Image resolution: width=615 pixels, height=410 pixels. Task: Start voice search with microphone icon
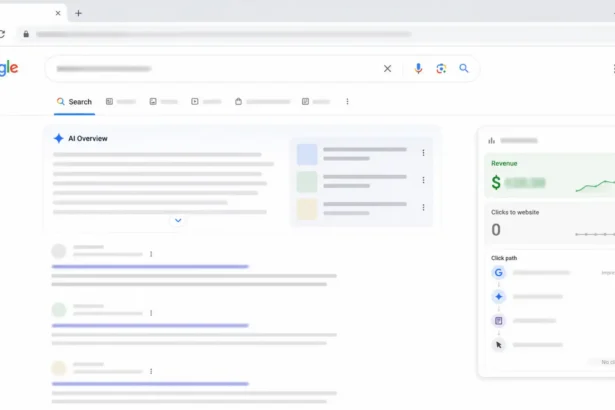coord(418,69)
